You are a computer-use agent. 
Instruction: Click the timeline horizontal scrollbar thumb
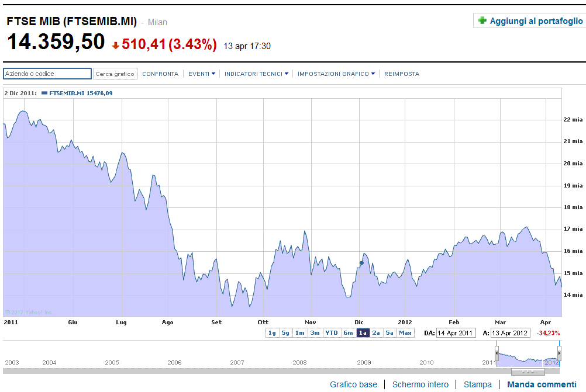click(x=528, y=372)
